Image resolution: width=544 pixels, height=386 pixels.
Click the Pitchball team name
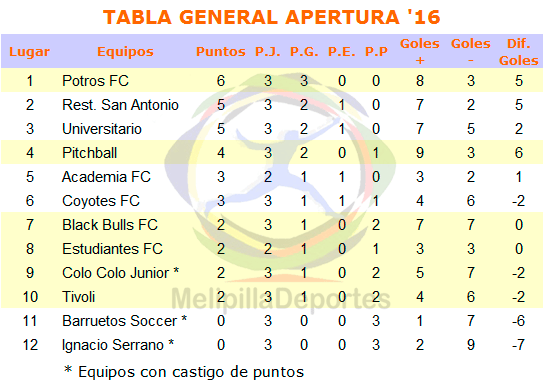pos(90,153)
